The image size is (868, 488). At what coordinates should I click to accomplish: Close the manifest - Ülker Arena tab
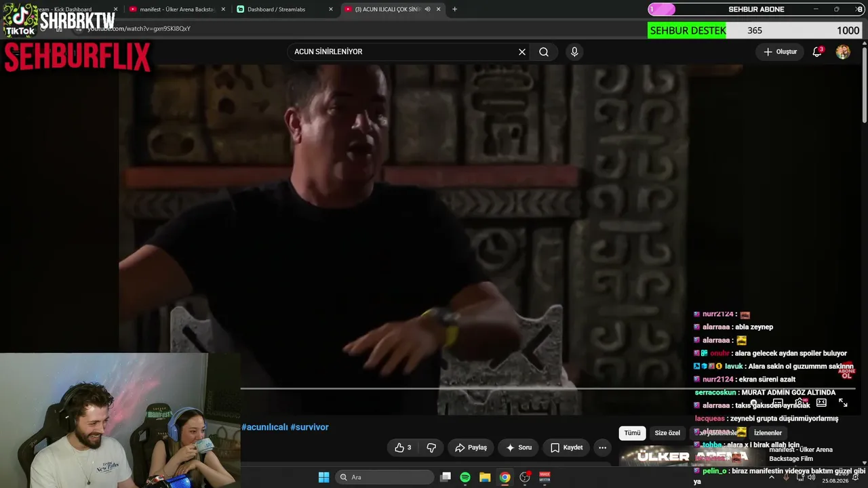(223, 9)
